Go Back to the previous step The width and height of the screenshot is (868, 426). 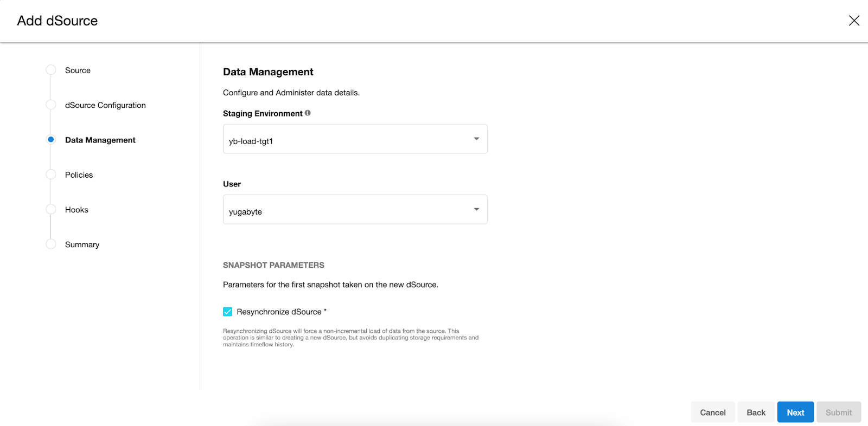pyautogui.click(x=756, y=412)
